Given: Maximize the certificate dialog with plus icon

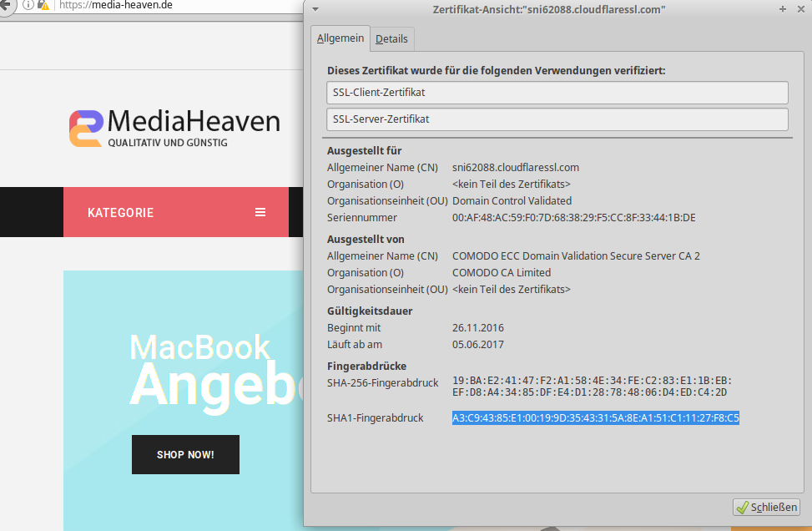Looking at the screenshot, I should click(x=783, y=9).
